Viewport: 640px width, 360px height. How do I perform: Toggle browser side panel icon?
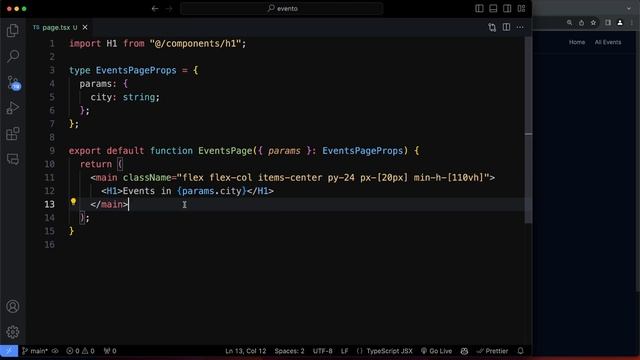tap(608, 23)
